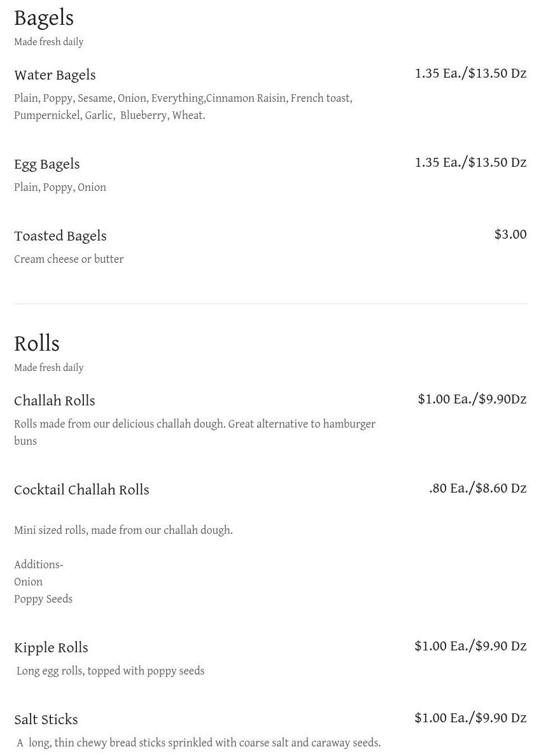The height and width of the screenshot is (756, 541).
Task: Select the Kipple Rolls item title
Action: pos(51,648)
